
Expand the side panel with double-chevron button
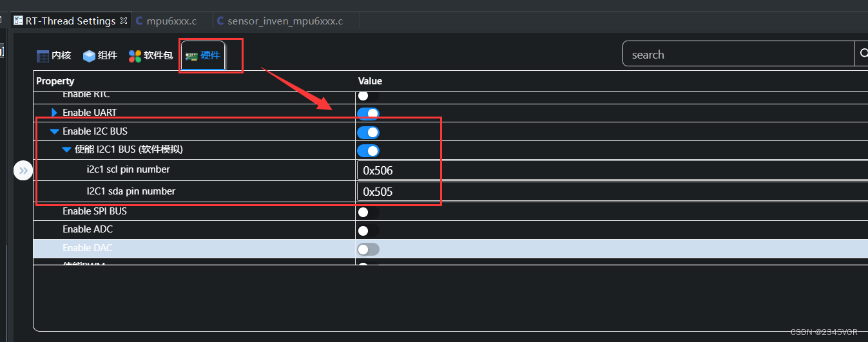tap(23, 171)
